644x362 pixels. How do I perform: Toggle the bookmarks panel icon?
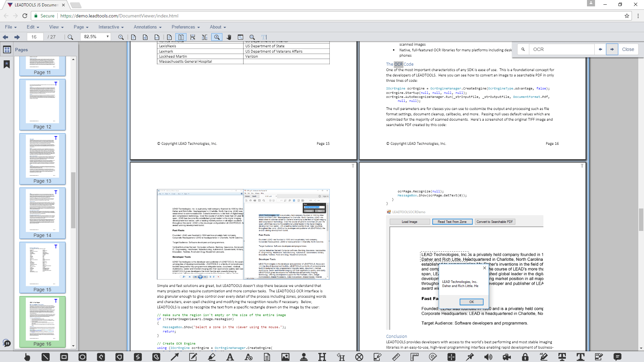coord(7,64)
